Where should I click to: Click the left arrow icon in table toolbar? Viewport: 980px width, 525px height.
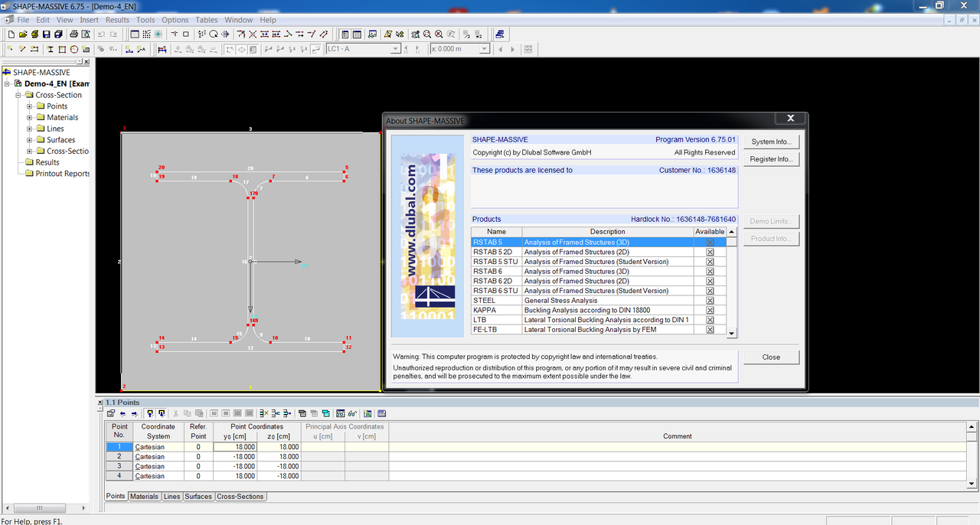click(122, 413)
